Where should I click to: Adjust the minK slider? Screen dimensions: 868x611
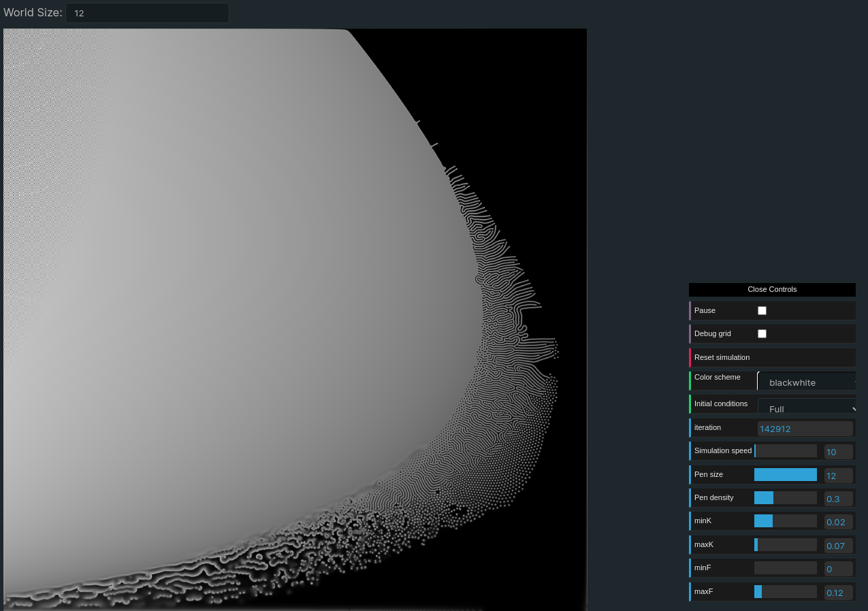click(x=786, y=521)
